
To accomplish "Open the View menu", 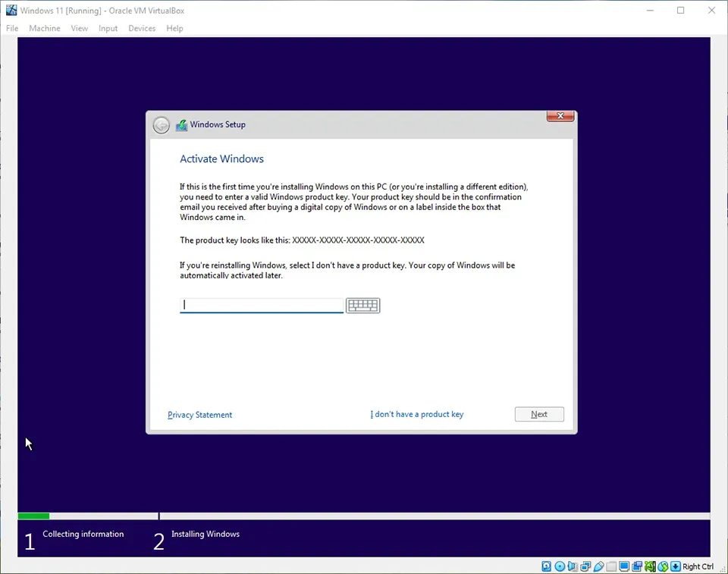I will 80,28.
